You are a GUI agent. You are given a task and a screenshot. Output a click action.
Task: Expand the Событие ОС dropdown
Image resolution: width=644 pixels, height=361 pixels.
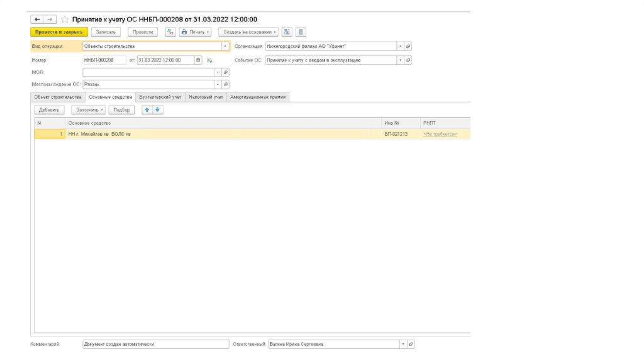(x=400, y=60)
